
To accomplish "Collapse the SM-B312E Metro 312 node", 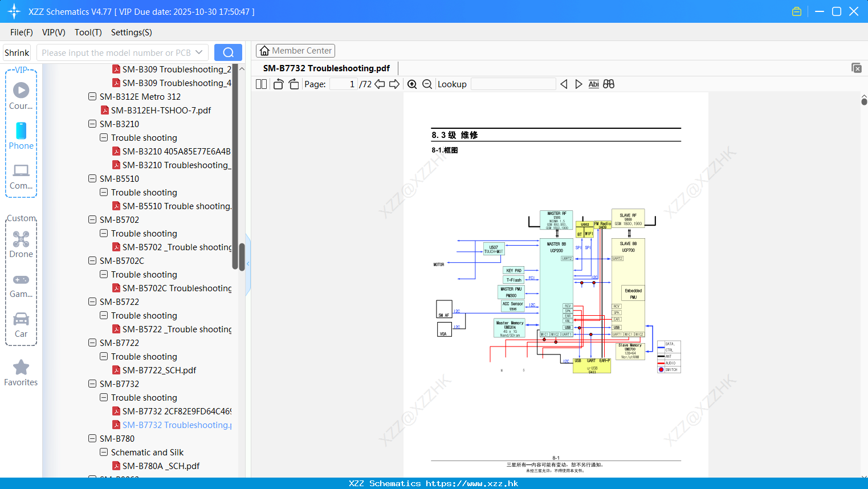I will (92, 96).
